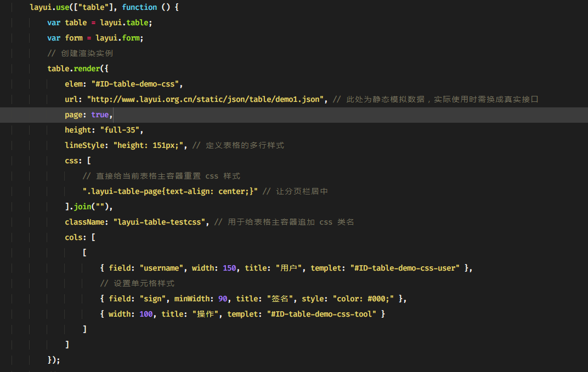
Task: Click the 'url' property name
Action: pos(71,99)
